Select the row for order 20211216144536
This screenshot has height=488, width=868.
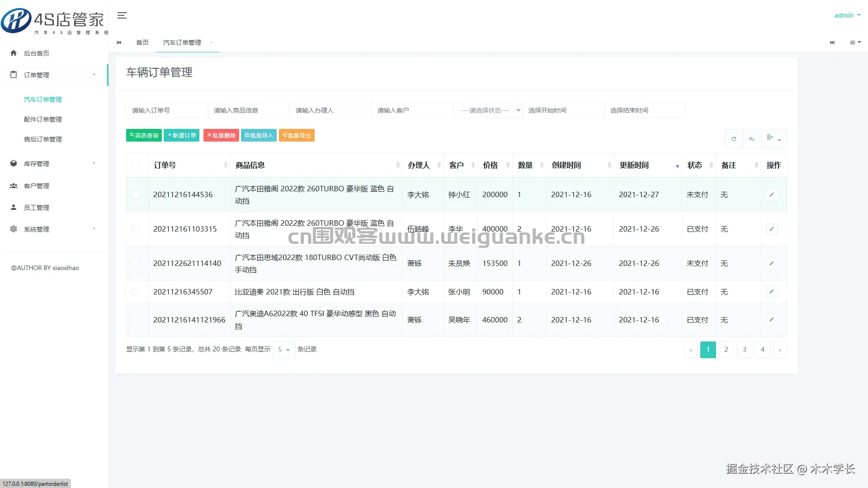(136, 194)
